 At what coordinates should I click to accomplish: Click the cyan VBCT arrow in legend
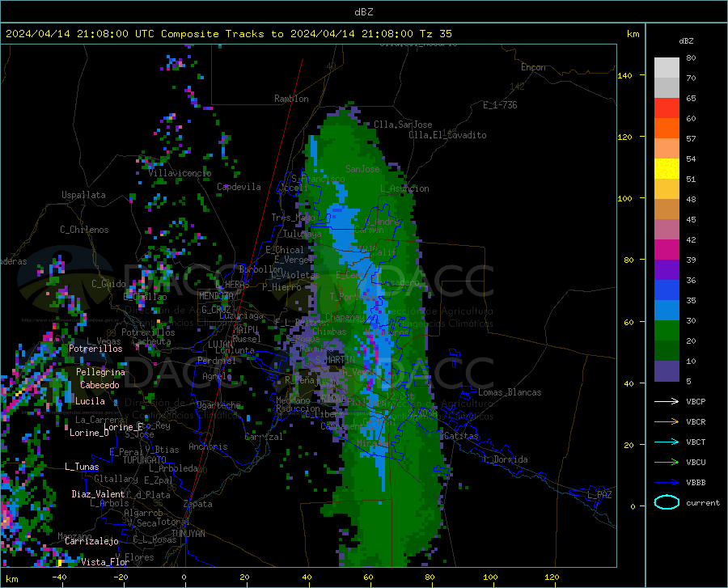(667, 442)
